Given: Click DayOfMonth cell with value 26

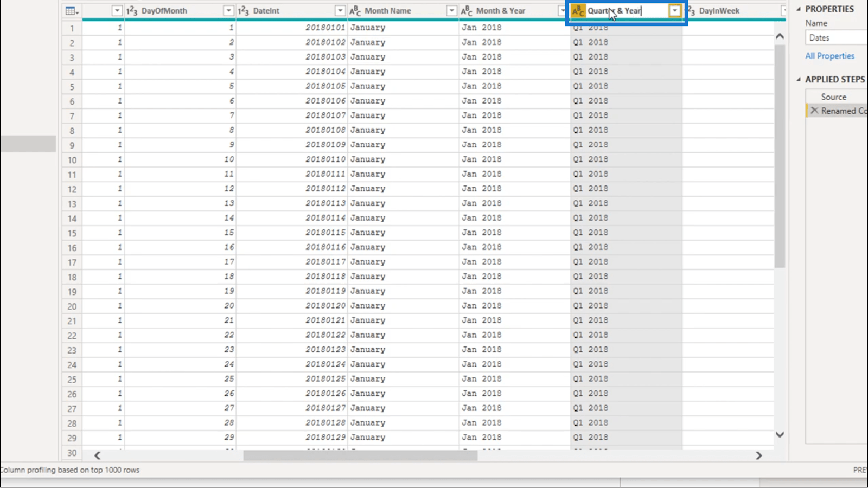Looking at the screenshot, I should (x=180, y=393).
